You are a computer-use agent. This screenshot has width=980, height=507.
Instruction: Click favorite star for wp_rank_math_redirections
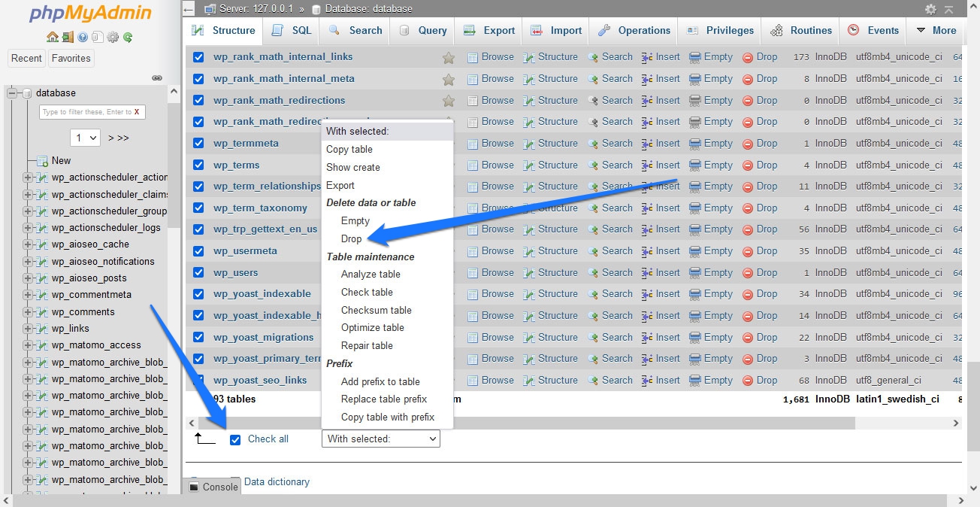tap(449, 100)
